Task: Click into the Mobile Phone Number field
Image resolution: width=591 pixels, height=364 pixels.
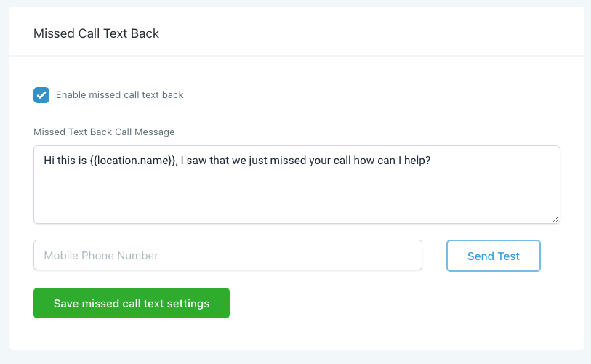Action: [x=228, y=256]
